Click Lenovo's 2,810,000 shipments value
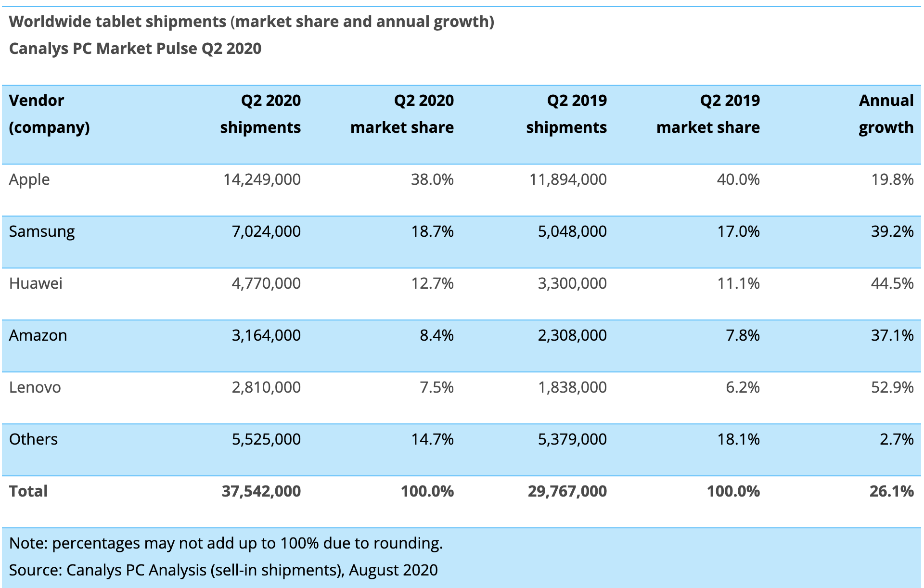Viewport: 924px width, 588px height. tap(266, 387)
